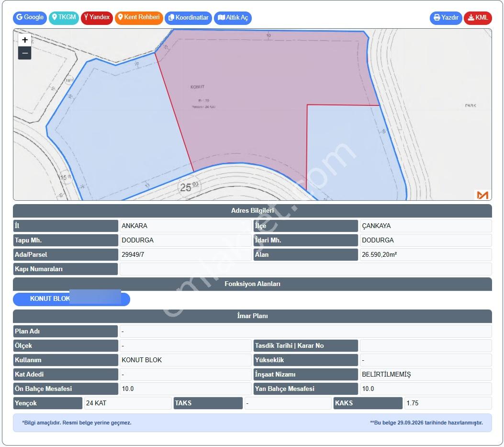This screenshot has width=504, height=447.
Task: Zoom out on the parcel map
Action: click(x=25, y=53)
